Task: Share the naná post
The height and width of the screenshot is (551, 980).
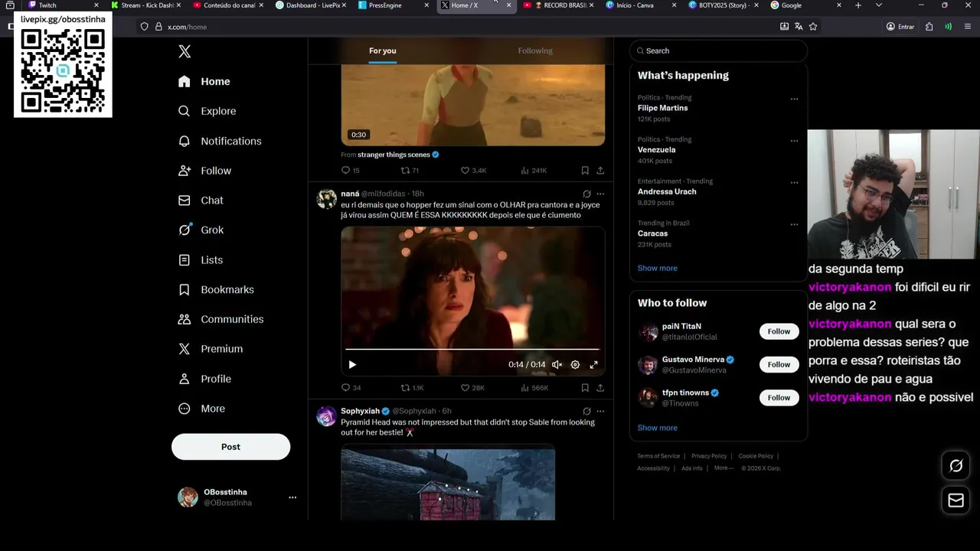Action: tap(600, 388)
